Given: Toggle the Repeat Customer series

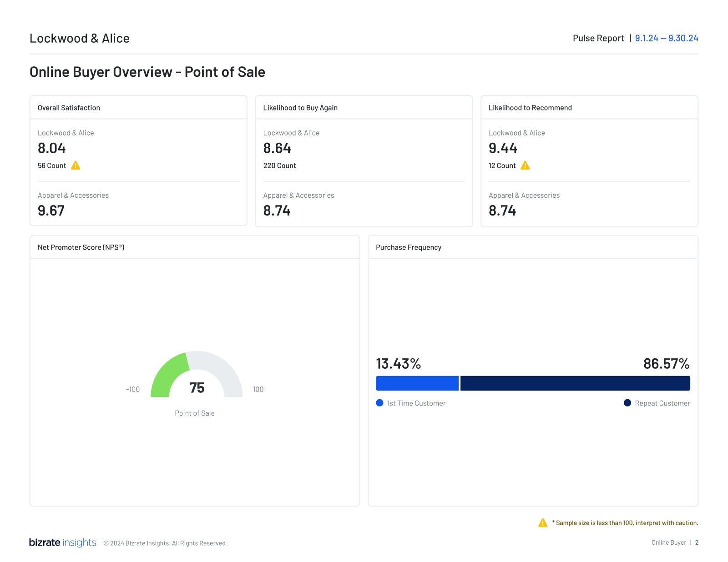Looking at the screenshot, I should tap(662, 403).
